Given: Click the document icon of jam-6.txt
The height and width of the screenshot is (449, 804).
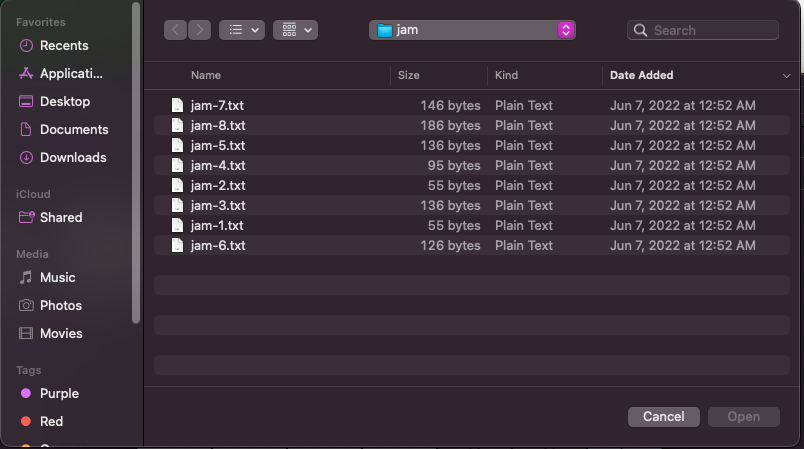Looking at the screenshot, I should (x=177, y=246).
